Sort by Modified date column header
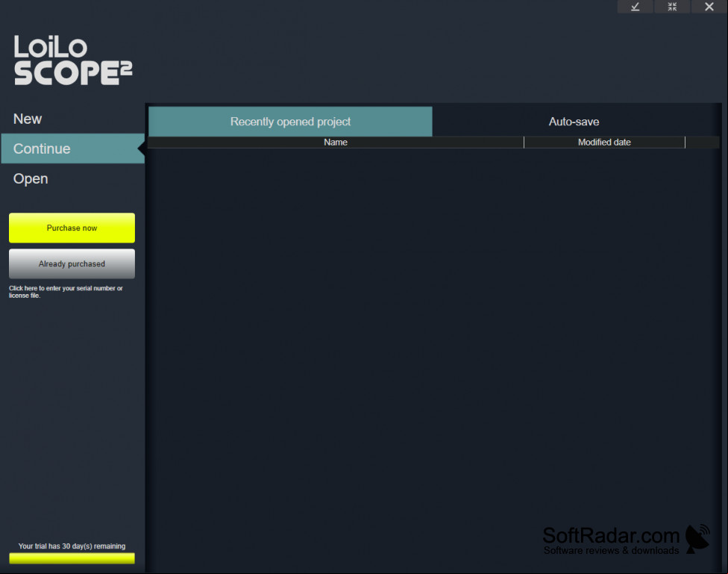This screenshot has height=574, width=728. point(604,143)
